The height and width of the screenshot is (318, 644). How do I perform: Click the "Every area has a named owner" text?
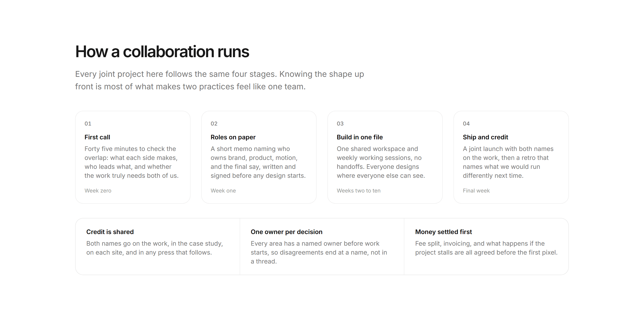tap(319, 252)
